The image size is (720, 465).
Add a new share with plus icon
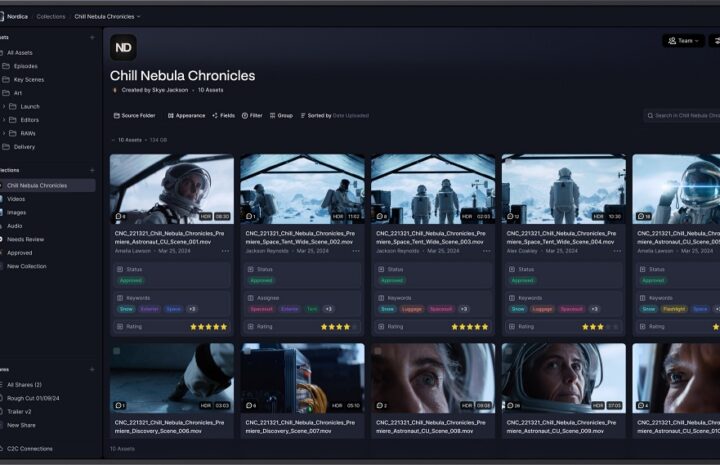click(x=92, y=370)
